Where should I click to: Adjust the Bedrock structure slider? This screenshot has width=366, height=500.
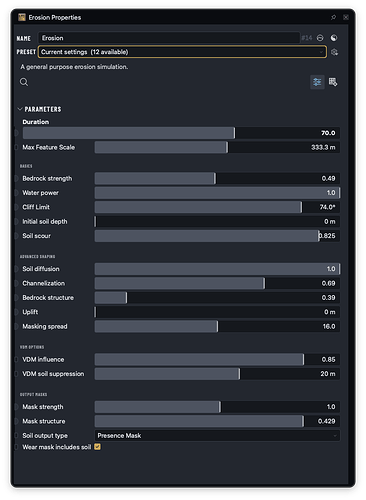point(217,298)
